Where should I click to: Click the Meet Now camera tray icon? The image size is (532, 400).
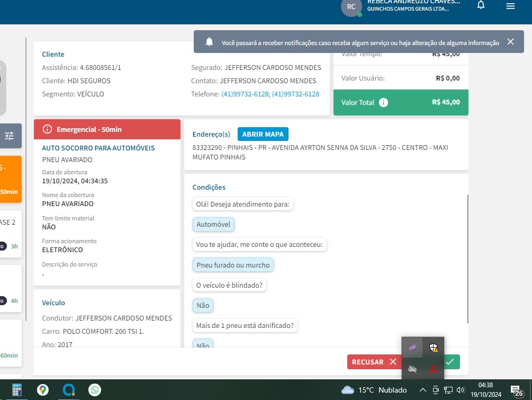tap(436, 390)
